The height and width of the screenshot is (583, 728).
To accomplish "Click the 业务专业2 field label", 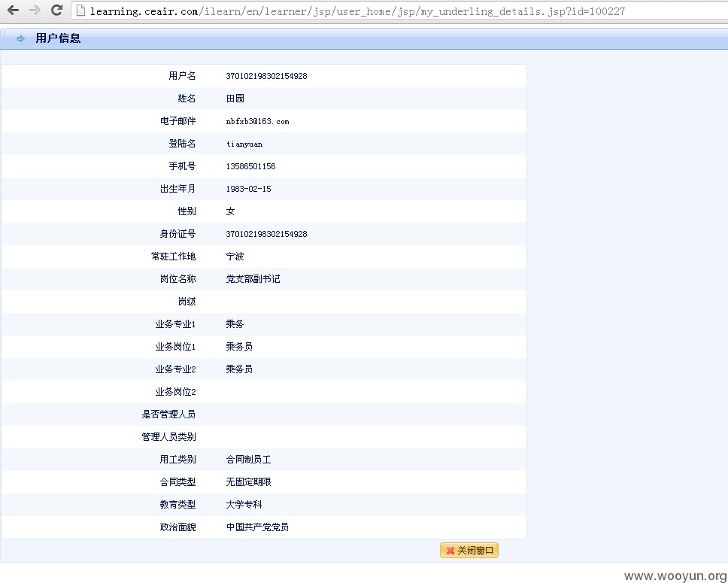I will [175, 369].
